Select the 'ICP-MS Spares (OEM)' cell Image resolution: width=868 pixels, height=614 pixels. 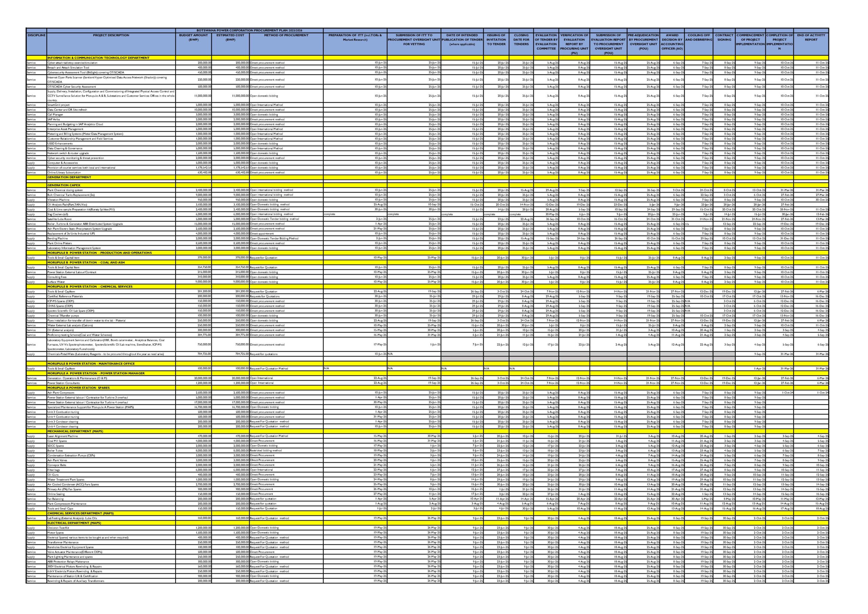coord(111,301)
